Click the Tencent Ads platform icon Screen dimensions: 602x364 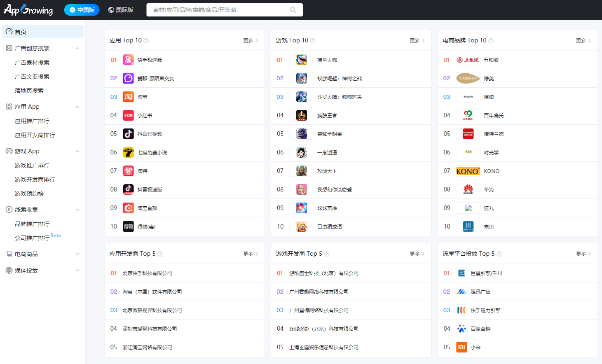tap(461, 292)
